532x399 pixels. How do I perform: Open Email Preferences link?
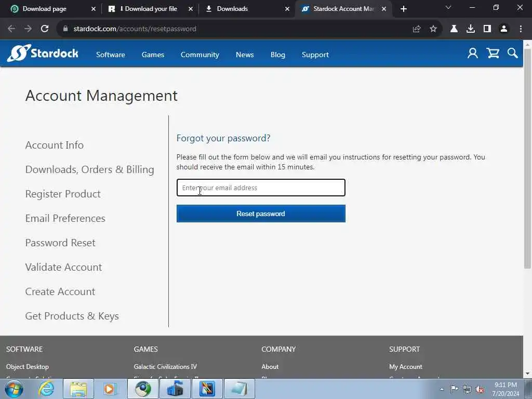pos(65,218)
